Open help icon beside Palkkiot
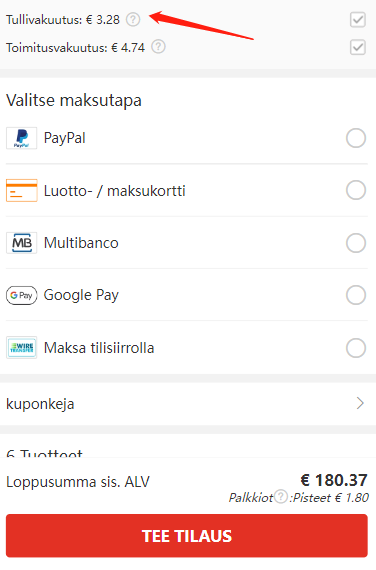376x570 pixels. [281, 496]
